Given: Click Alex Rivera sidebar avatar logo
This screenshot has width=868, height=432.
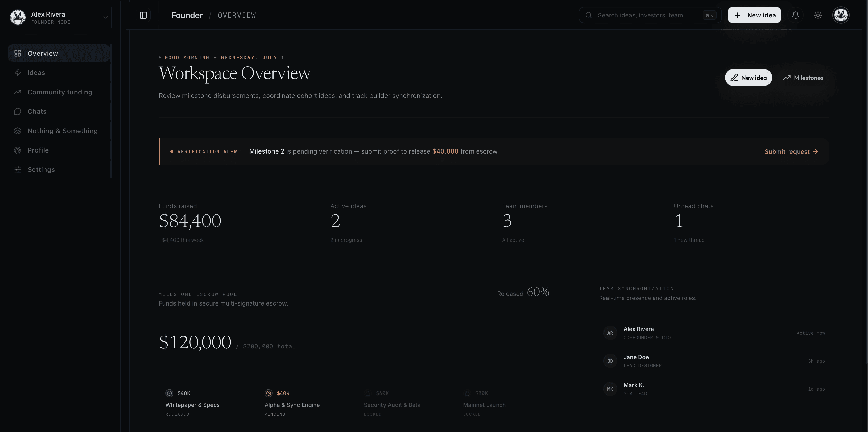Looking at the screenshot, I should (x=18, y=17).
